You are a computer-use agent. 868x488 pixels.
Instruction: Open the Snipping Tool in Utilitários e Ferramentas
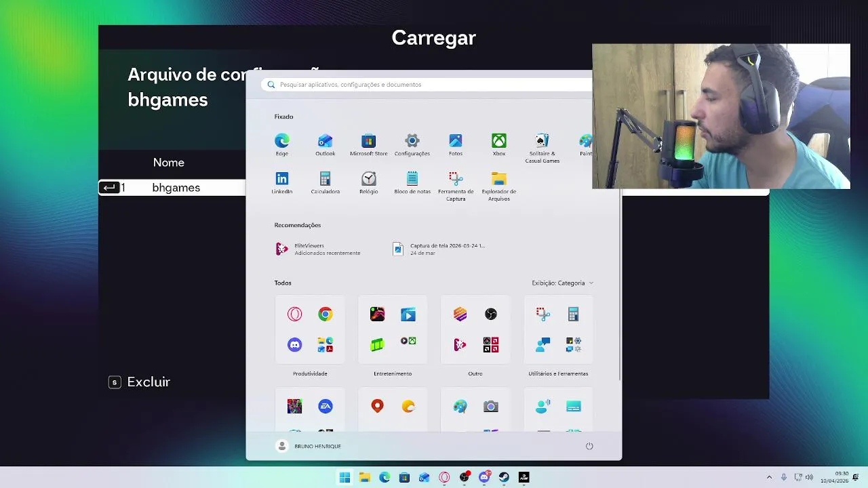point(542,314)
